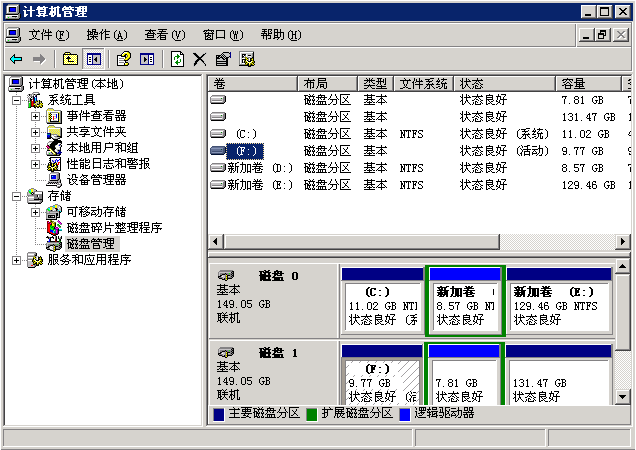Collapse the 系统工具 tree node
This screenshot has height=450, width=636.
tap(16, 100)
